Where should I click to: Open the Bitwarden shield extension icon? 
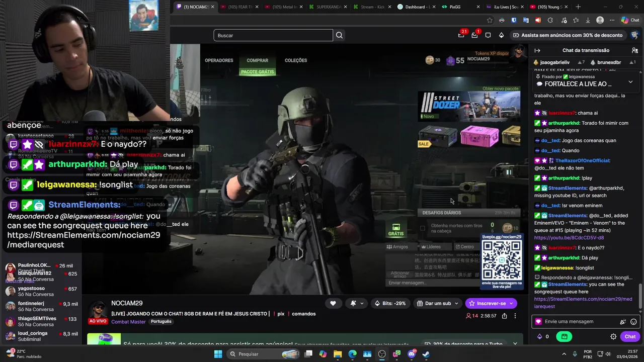click(x=514, y=20)
